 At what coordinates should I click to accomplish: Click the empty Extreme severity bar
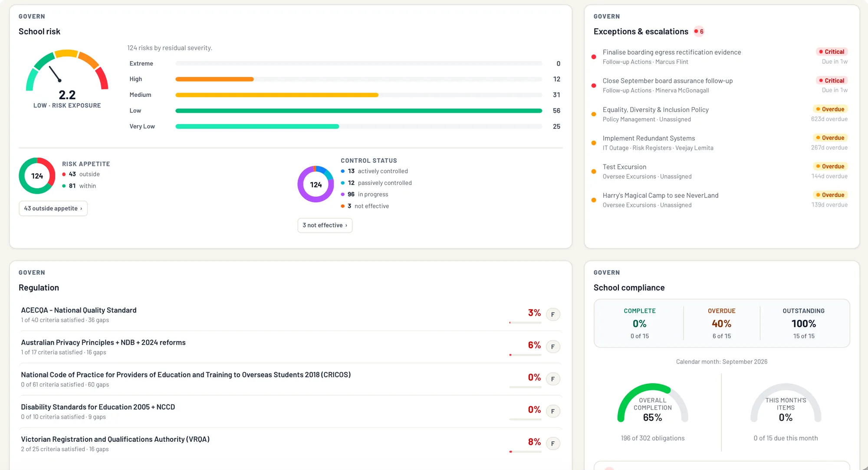click(358, 63)
